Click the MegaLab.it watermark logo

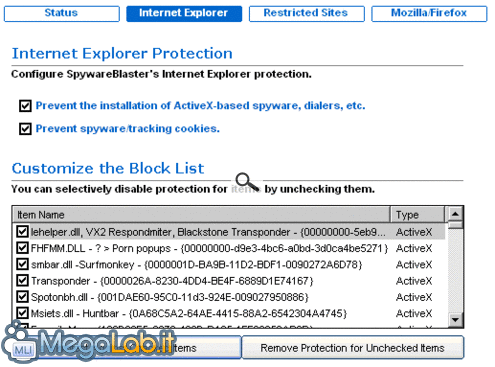[88, 341]
